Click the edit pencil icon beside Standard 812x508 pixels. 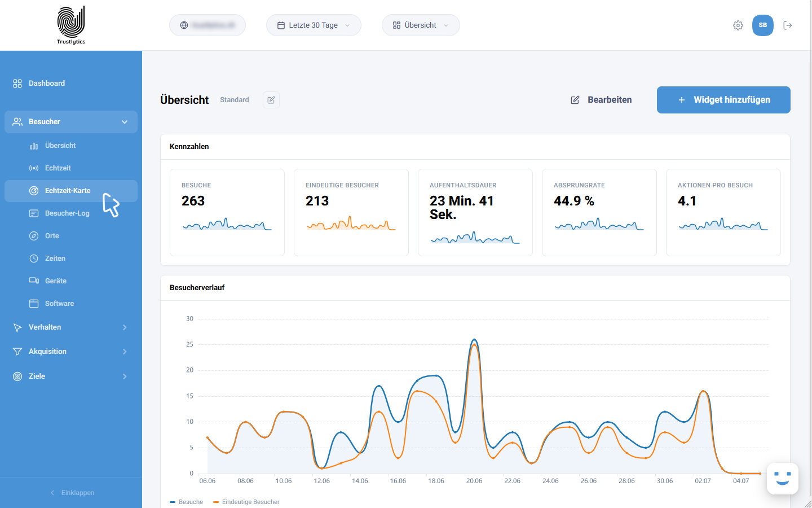click(271, 100)
